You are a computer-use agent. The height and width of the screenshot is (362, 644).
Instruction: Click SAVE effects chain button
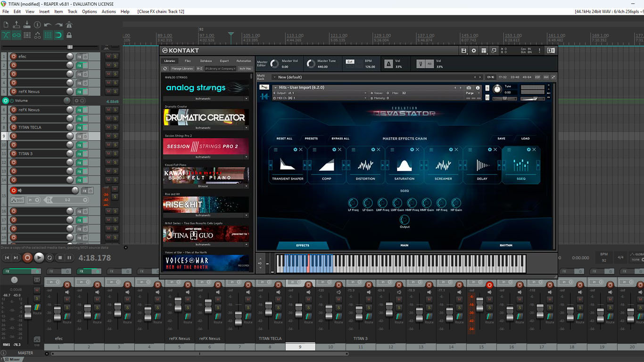point(501,139)
